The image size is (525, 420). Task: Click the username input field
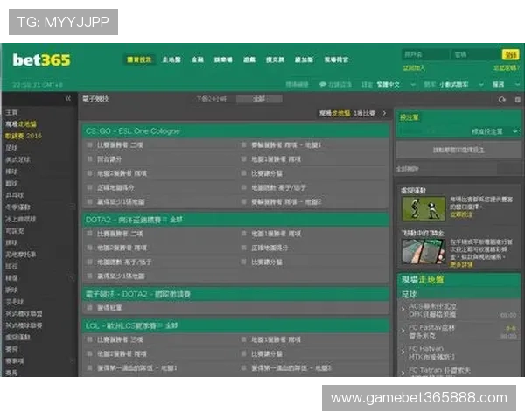click(x=425, y=54)
